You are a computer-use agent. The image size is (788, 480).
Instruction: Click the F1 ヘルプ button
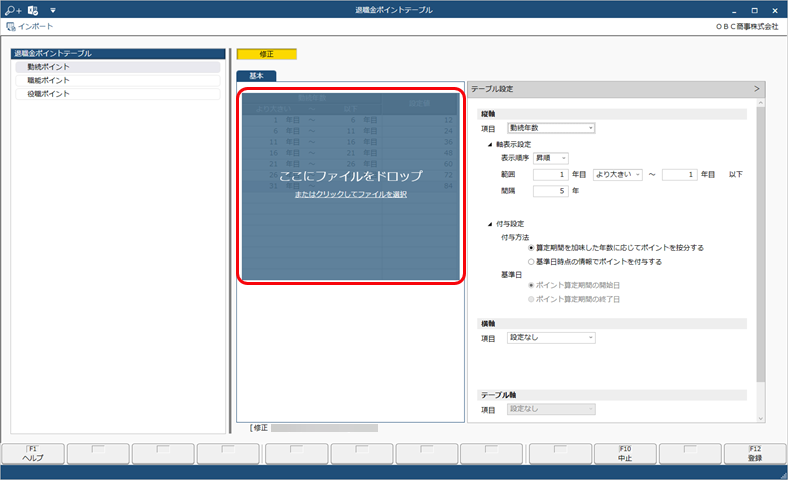(x=33, y=453)
